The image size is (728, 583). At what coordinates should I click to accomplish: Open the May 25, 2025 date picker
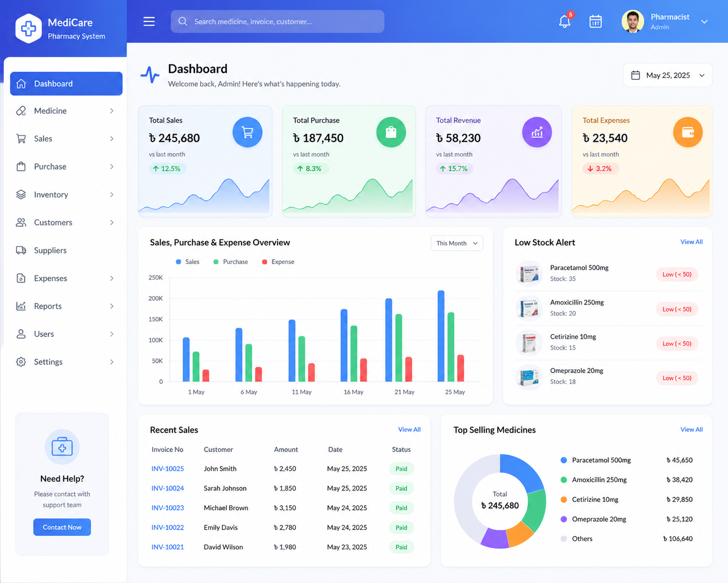point(667,75)
